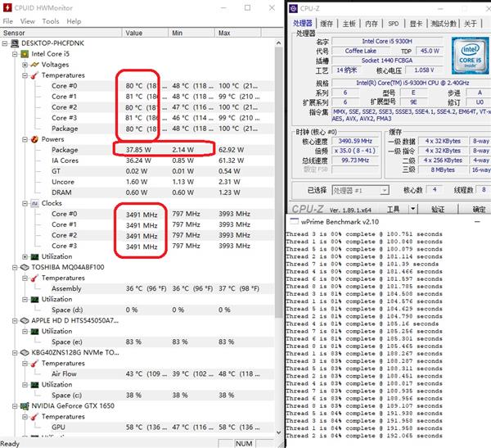Viewport: 491px width, 448px height.
Task: Click the sensor list scrollbar up arrow
Action: pyautogui.click(x=279, y=43)
